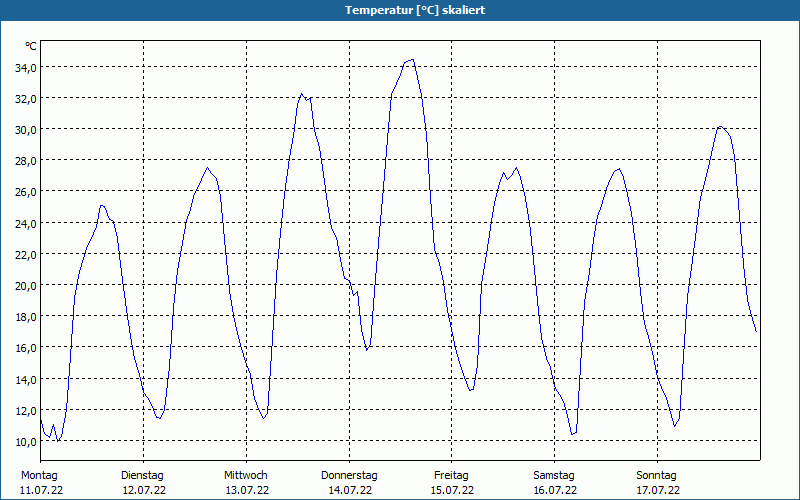Image resolution: width=800 pixels, height=500 pixels.
Task: Click the date 16.07.22
Action: [x=555, y=490]
